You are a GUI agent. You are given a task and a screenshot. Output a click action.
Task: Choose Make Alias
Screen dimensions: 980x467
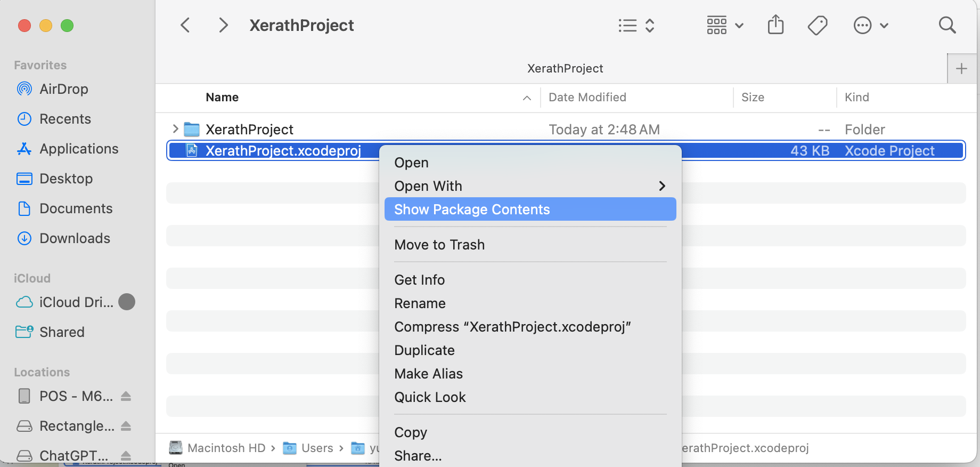pyautogui.click(x=530, y=374)
